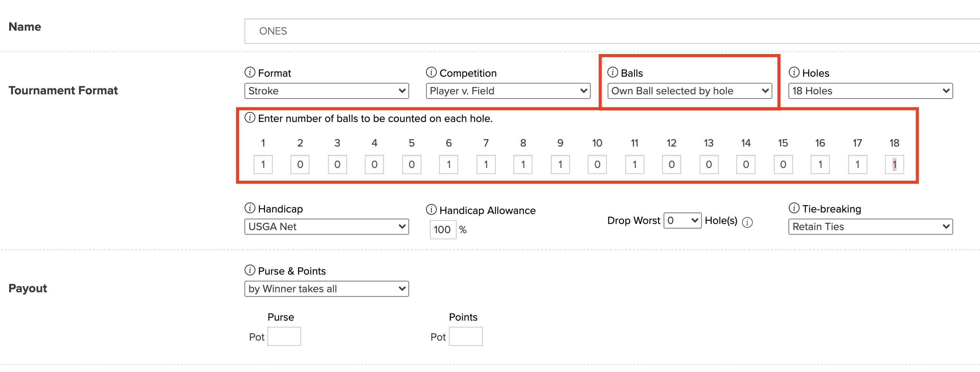
Task: Click the info icon next to Balls
Action: [613, 72]
